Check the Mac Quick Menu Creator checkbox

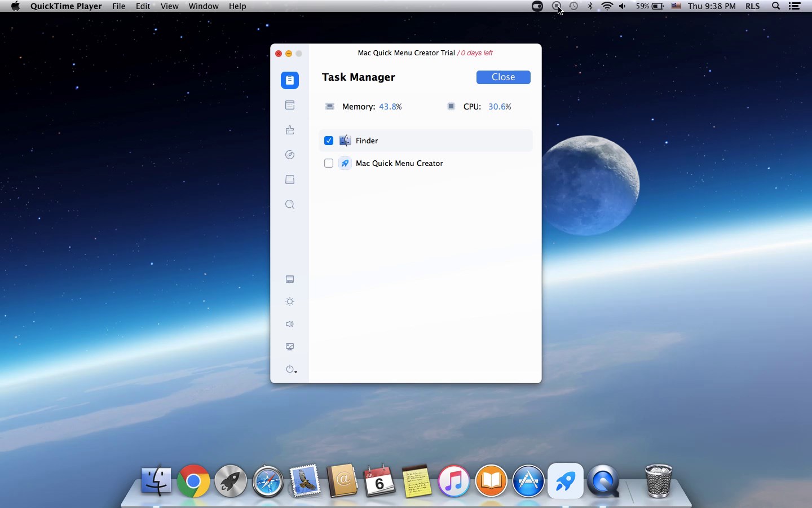[x=329, y=164]
